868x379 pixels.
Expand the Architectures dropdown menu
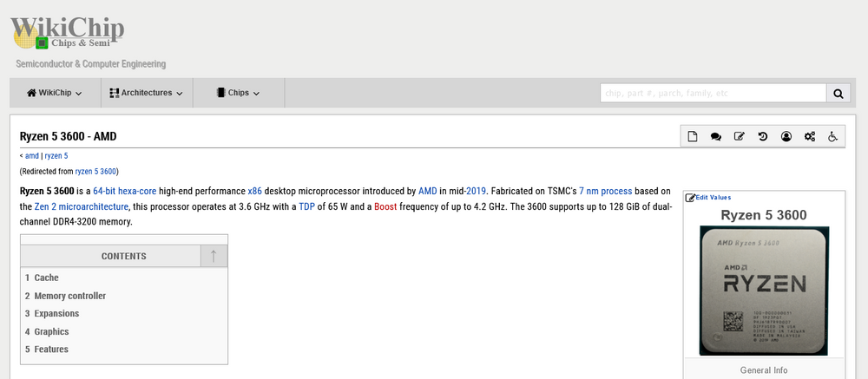[147, 93]
